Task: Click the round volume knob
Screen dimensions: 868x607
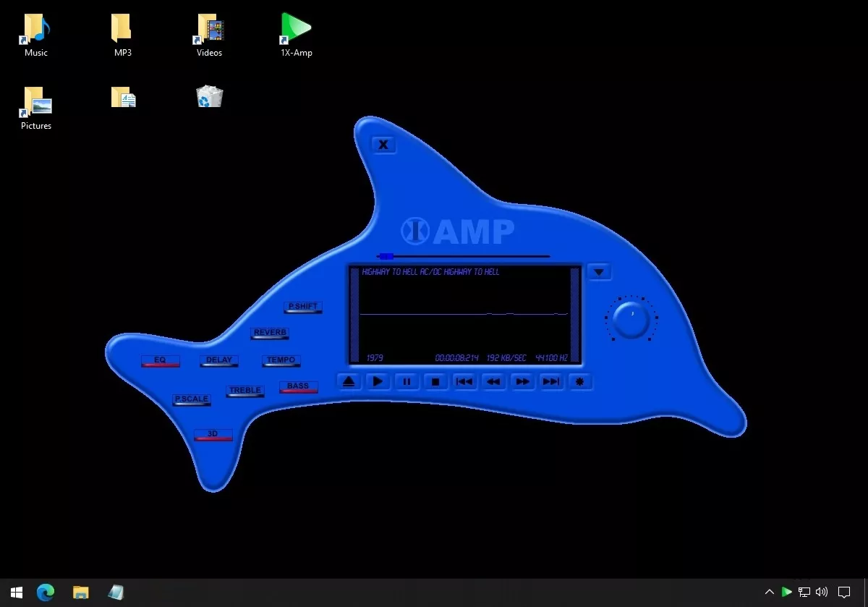Action: 631,319
